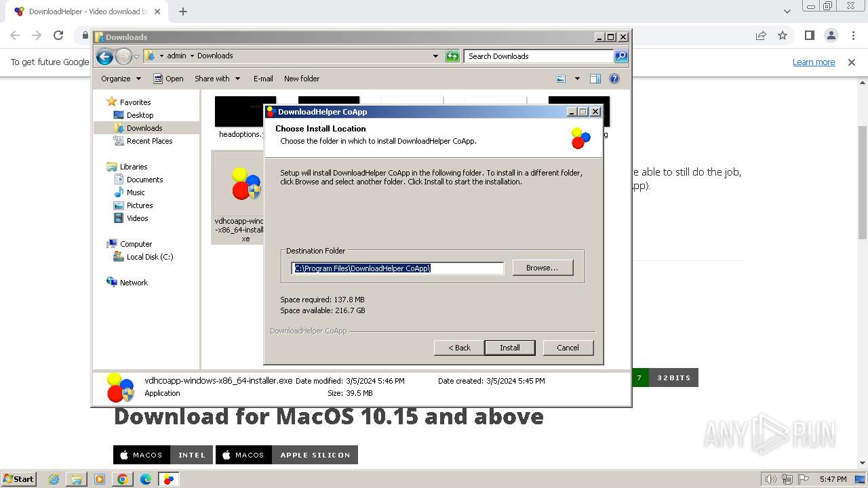Click the Explorer back navigation arrow
The height and width of the screenshot is (488, 868).
coord(104,56)
